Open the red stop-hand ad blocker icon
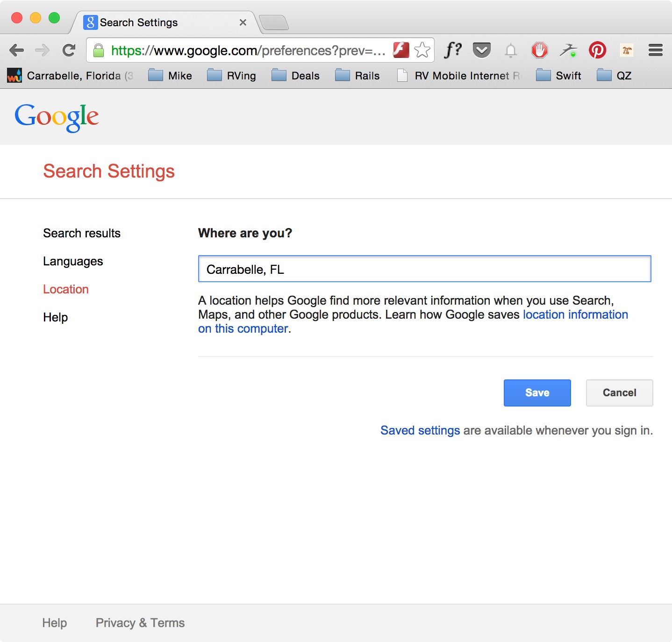Viewport: 672px width, 642px height. click(540, 50)
